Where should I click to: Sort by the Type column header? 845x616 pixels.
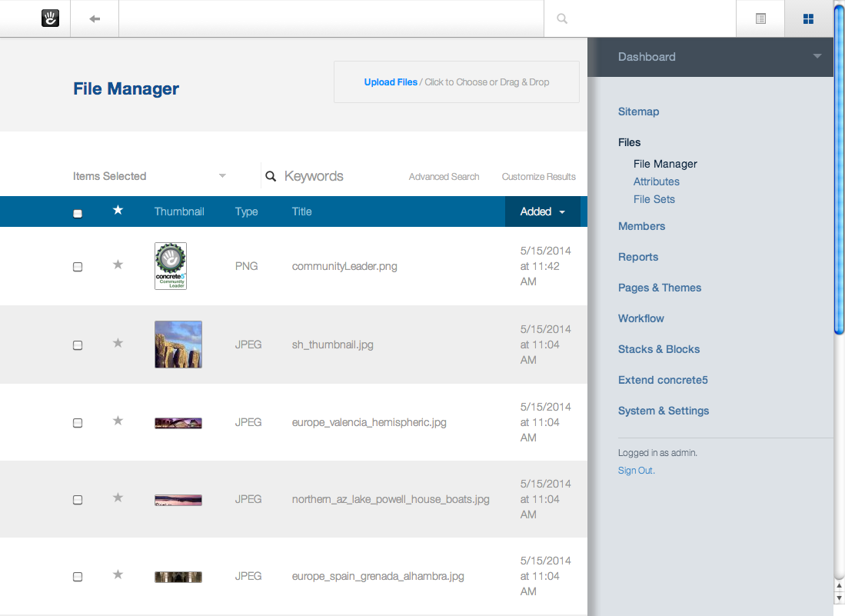(246, 211)
